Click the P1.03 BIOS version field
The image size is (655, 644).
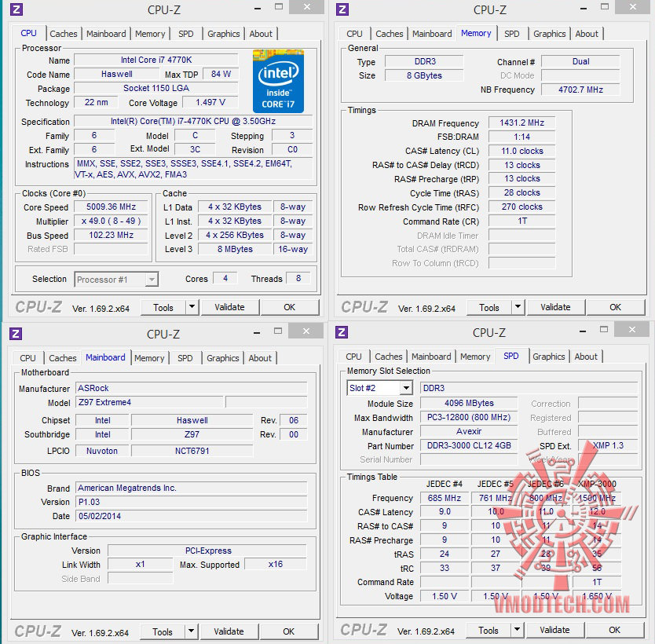[x=192, y=502]
